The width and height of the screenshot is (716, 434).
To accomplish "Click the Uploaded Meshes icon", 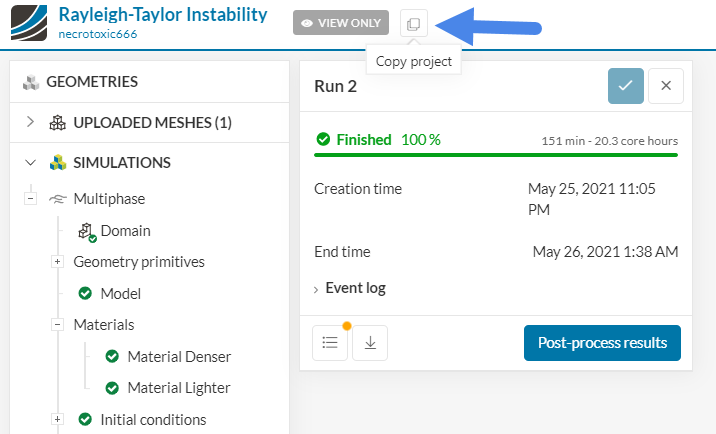I will point(58,122).
